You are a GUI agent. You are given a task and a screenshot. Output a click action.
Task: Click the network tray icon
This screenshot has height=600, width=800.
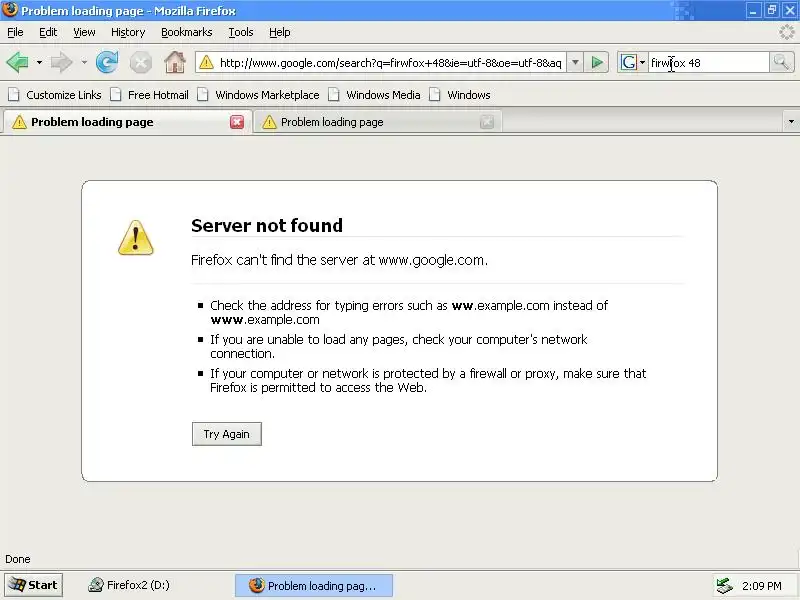(724, 585)
